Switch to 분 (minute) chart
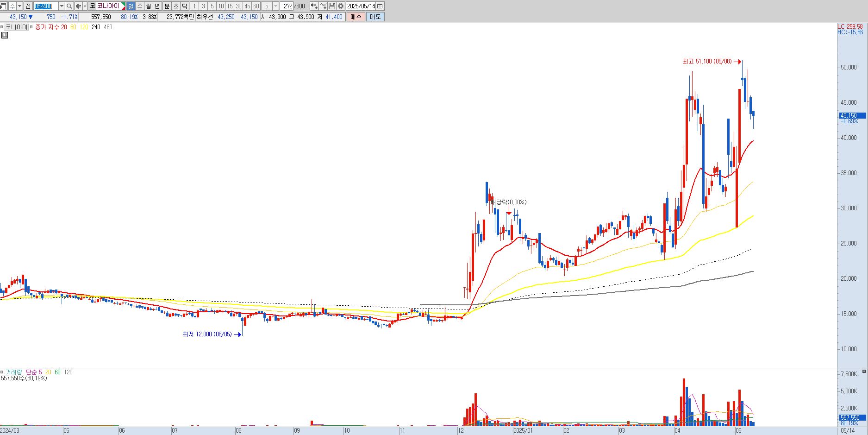The height and width of the screenshot is (435, 868). click(167, 6)
